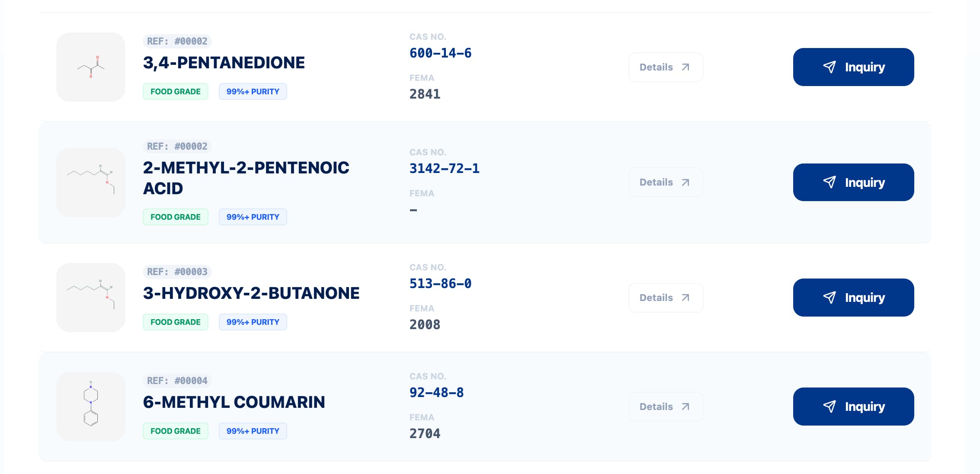
Task: Click paper plane icon in 3-Hydroxy-2-Butanone row
Action: tap(829, 298)
